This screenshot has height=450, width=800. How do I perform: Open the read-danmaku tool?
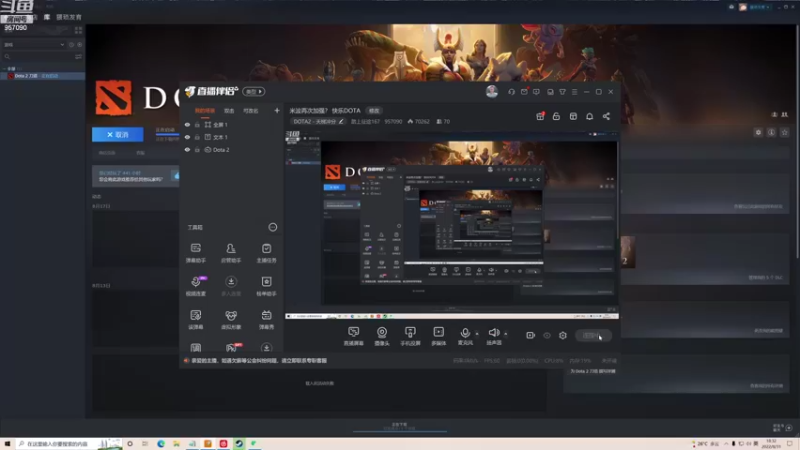pyautogui.click(x=196, y=319)
